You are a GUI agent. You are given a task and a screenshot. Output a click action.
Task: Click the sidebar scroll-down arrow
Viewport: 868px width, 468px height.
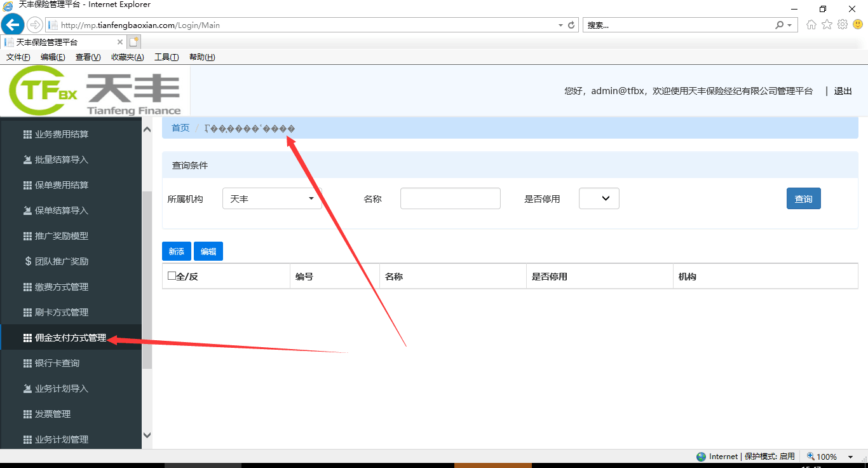point(147,436)
